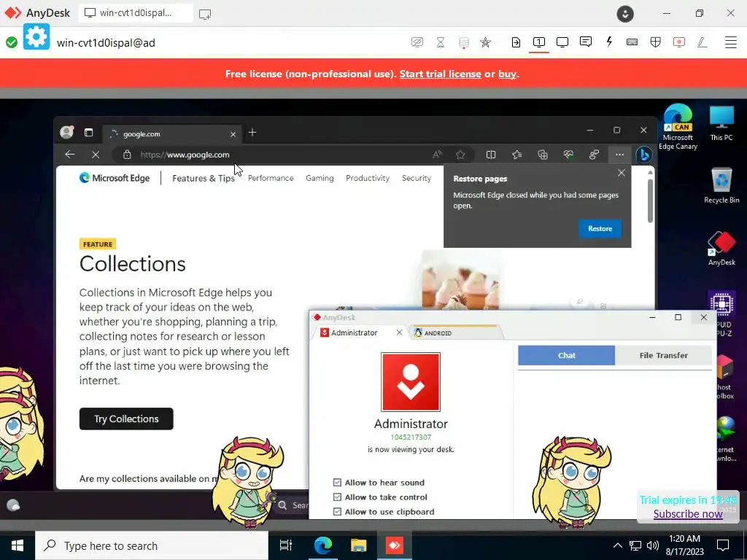
Task: Open Productivity nav item on Edge page
Action: pos(368,178)
